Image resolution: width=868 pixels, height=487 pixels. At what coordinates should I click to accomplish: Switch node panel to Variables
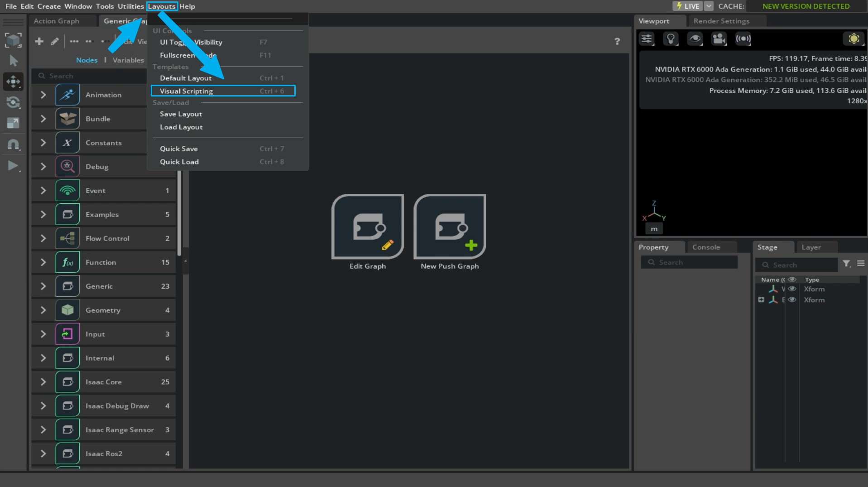click(128, 60)
